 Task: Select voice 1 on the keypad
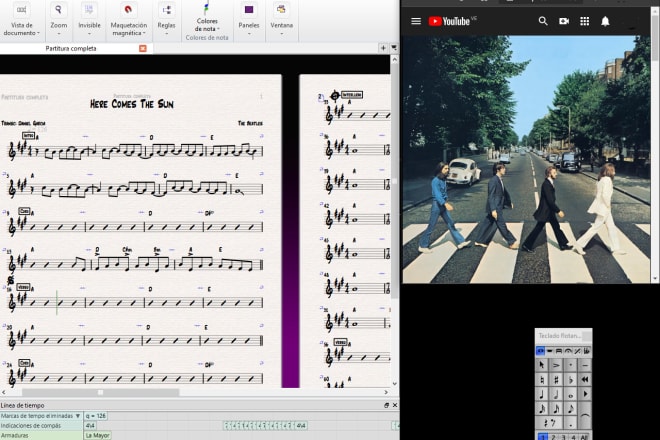(543, 436)
